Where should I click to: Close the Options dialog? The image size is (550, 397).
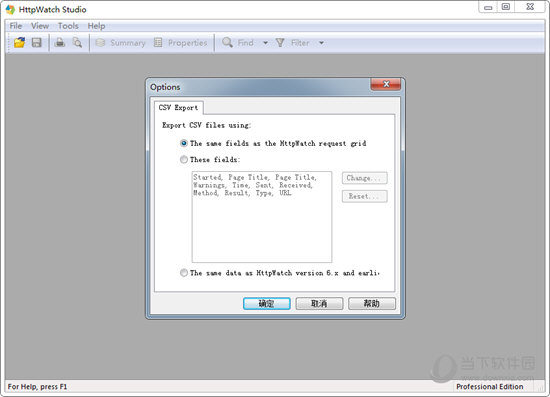[386, 84]
